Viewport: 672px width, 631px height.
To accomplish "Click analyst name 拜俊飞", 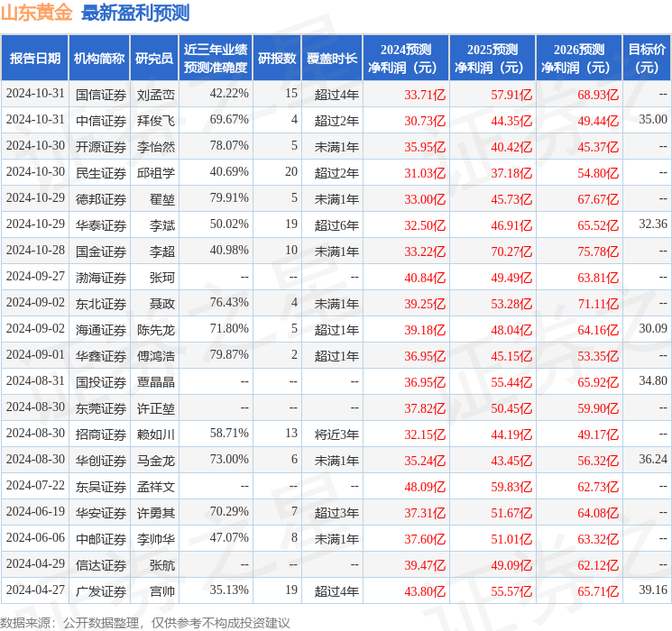I will [x=156, y=121].
